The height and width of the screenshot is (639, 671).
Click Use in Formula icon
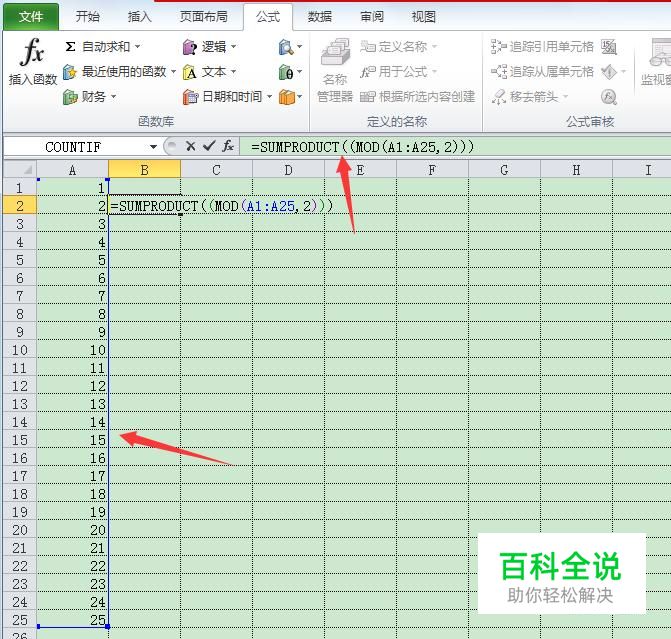pyautogui.click(x=368, y=71)
